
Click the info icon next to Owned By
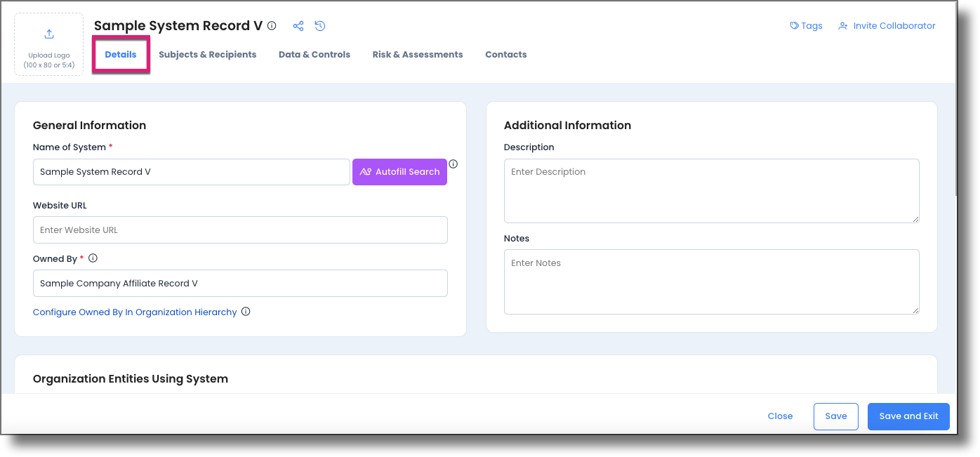[x=93, y=258]
